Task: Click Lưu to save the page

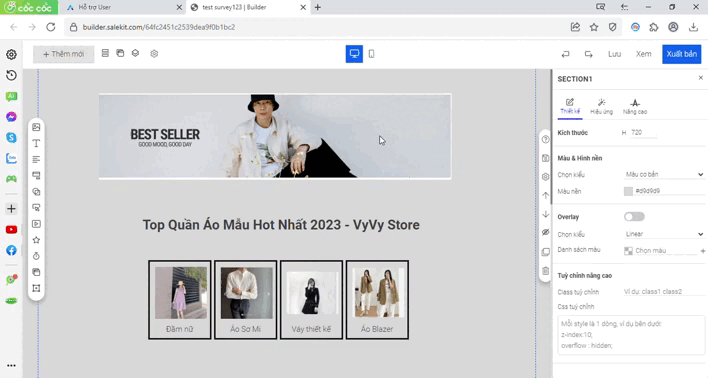Action: click(614, 54)
